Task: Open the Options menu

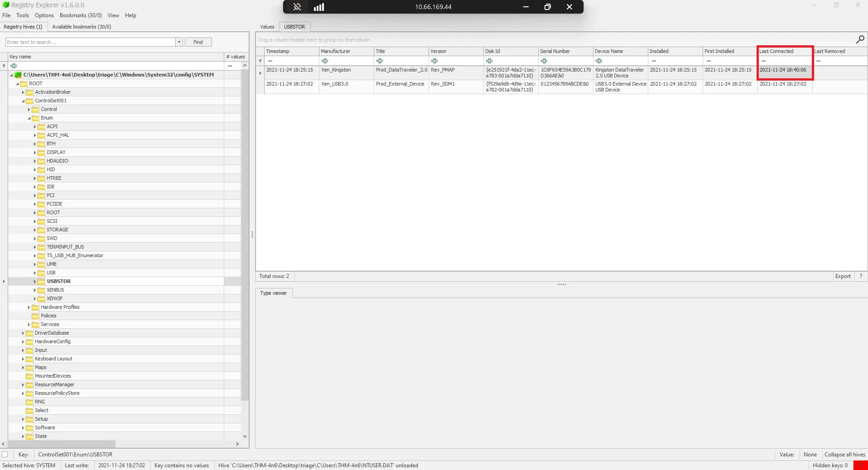Action: (x=44, y=15)
